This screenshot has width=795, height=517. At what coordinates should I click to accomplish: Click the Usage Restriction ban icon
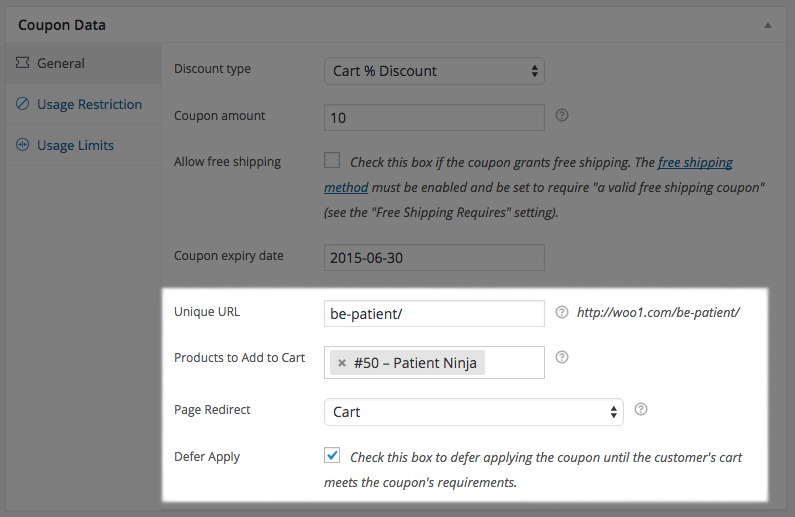pos(22,104)
